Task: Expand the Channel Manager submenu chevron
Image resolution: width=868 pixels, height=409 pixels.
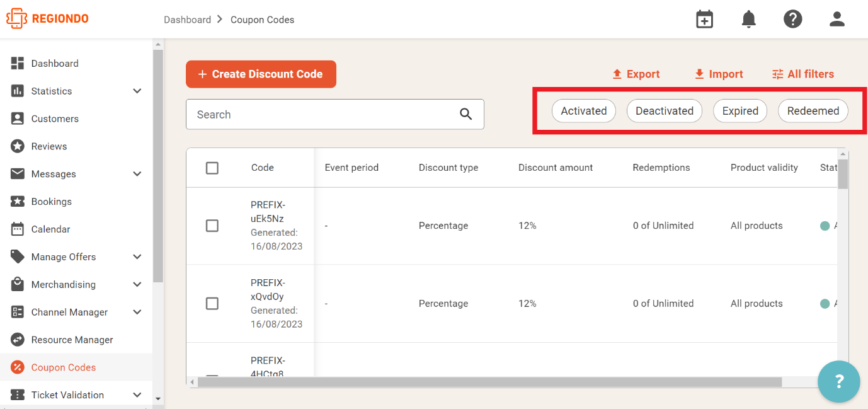Action: click(x=137, y=312)
